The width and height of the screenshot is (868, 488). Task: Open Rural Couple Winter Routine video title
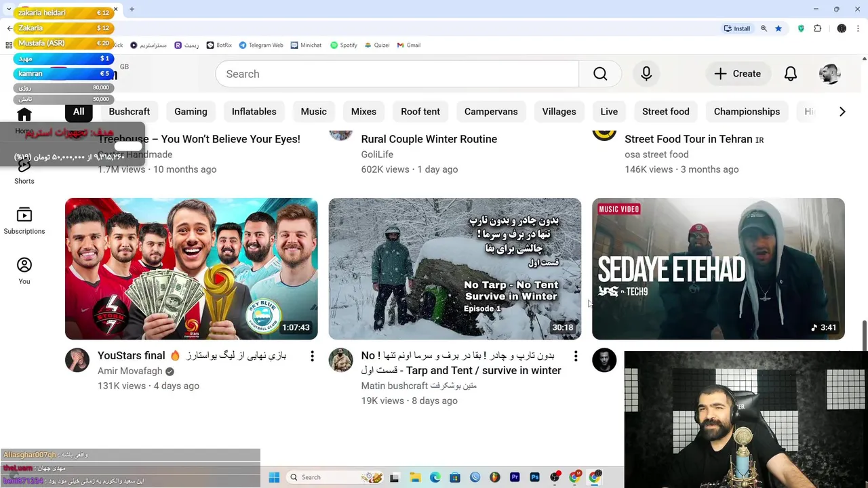[x=429, y=139]
